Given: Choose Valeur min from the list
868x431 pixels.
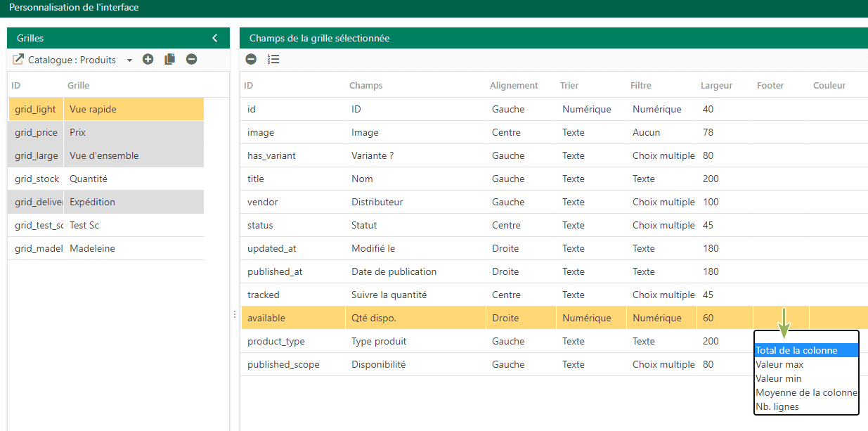Looking at the screenshot, I should coord(806,378).
